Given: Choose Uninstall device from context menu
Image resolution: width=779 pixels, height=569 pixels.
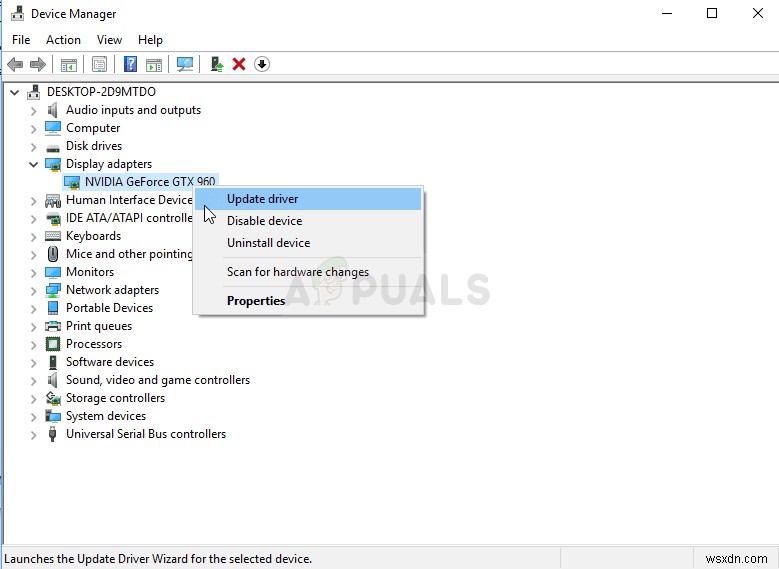Looking at the screenshot, I should tap(308, 243).
